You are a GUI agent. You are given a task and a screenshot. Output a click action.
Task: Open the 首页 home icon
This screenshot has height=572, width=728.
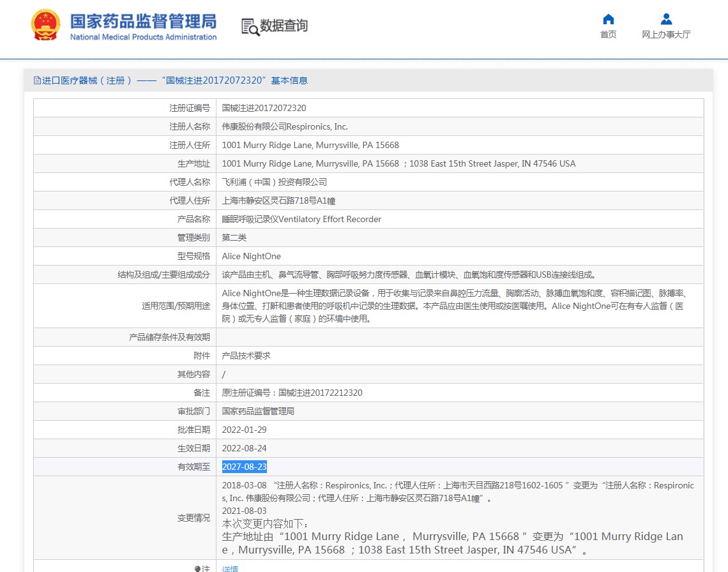(x=608, y=19)
